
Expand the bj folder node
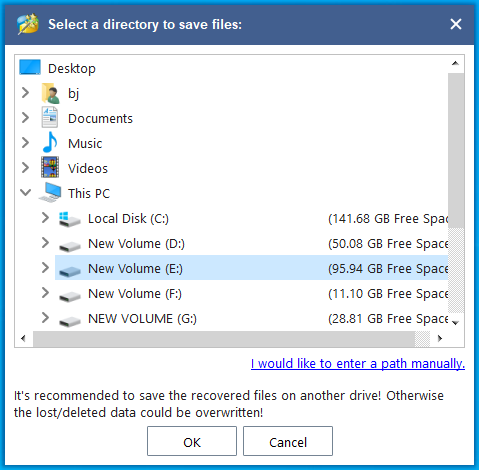tap(25, 93)
